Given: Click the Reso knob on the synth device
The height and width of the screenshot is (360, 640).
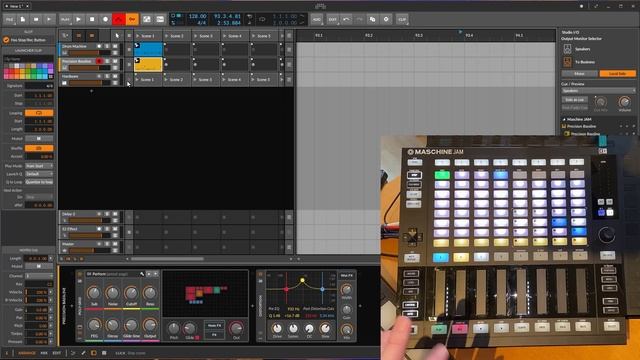Looking at the screenshot, I should pos(150,293).
